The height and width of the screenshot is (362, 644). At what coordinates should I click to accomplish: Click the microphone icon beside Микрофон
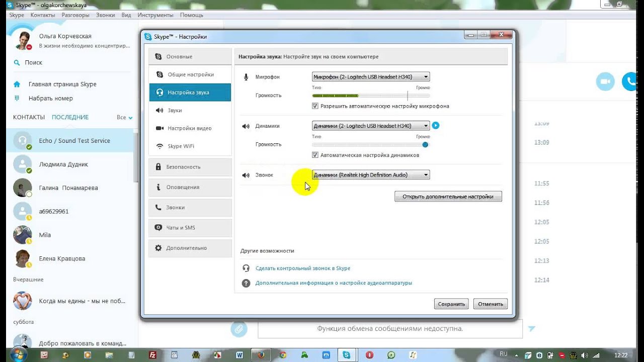point(246,77)
